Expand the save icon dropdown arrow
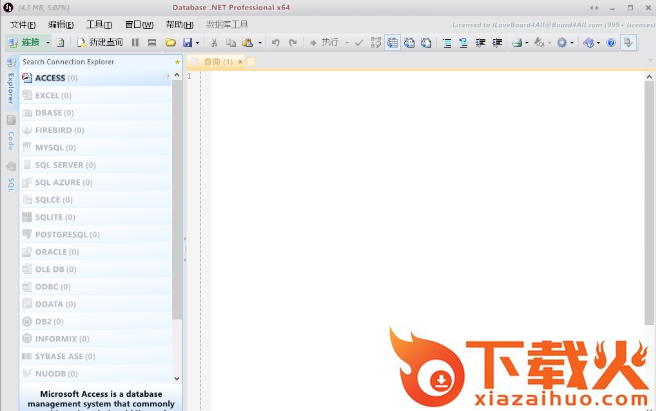The image size is (656, 411). [197, 43]
